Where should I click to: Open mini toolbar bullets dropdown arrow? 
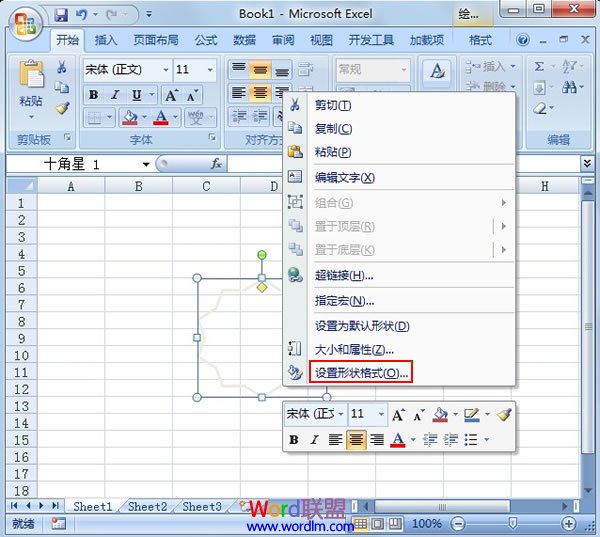point(487,440)
